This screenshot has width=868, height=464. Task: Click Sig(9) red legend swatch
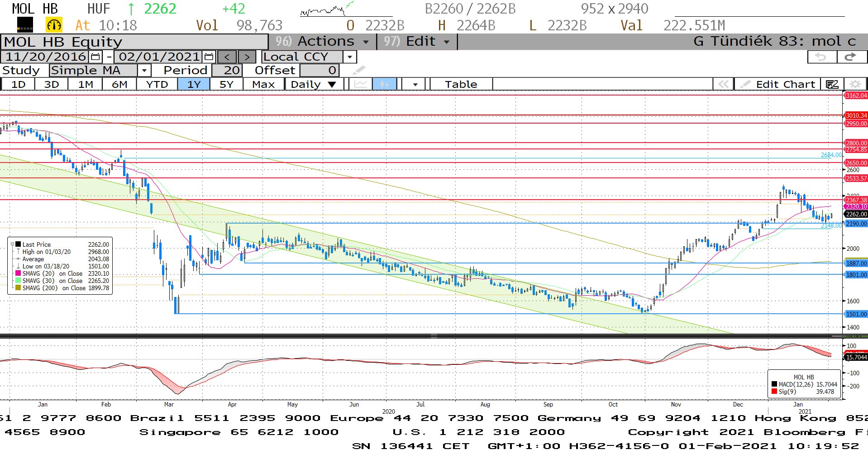(774, 392)
